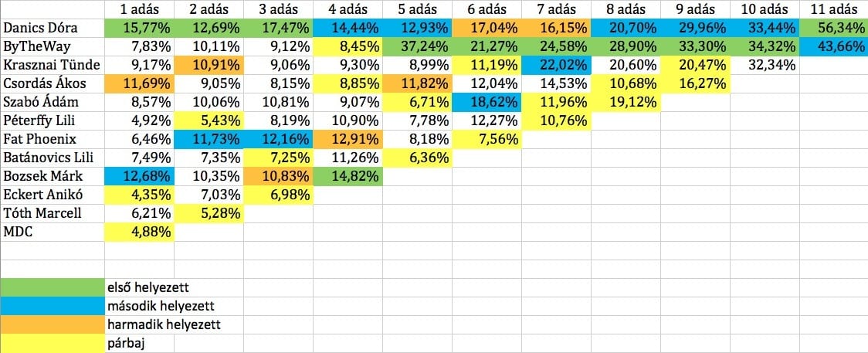
Task: Select the blue második helyezett legend swatch
Action: point(52,306)
